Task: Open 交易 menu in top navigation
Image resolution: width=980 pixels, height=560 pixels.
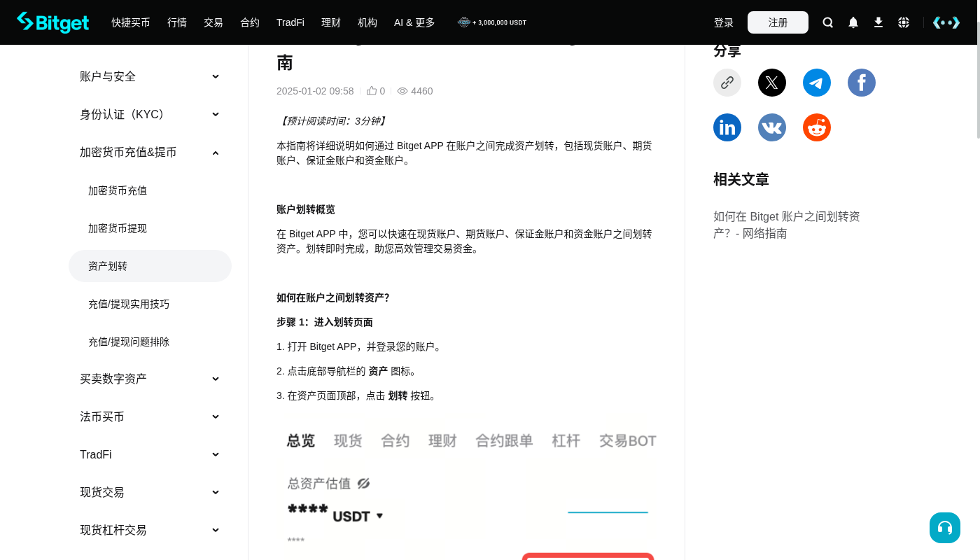Action: pos(213,22)
